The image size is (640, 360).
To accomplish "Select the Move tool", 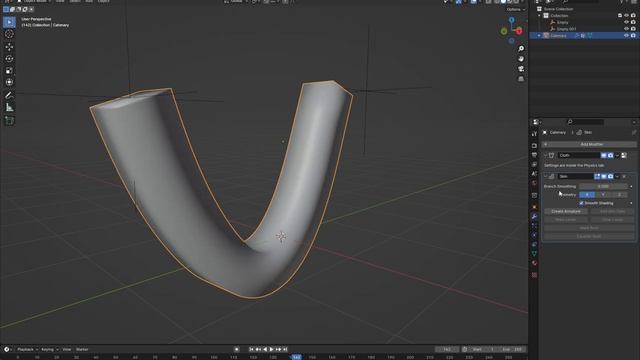I will [9, 47].
